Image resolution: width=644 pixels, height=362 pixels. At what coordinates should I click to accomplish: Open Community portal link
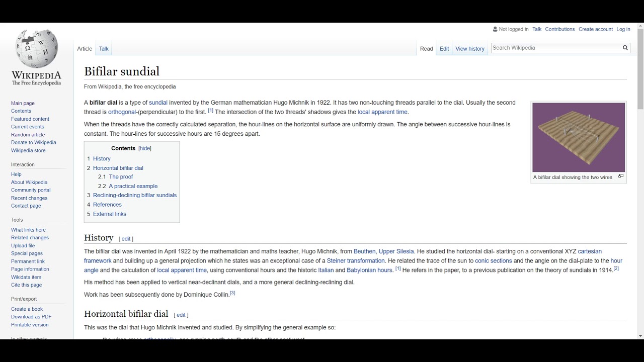[x=31, y=190]
